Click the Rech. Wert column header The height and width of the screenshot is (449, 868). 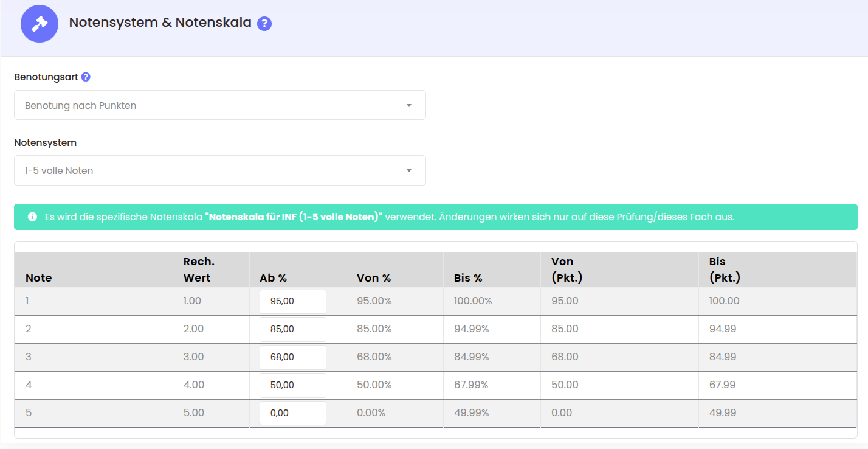point(198,270)
